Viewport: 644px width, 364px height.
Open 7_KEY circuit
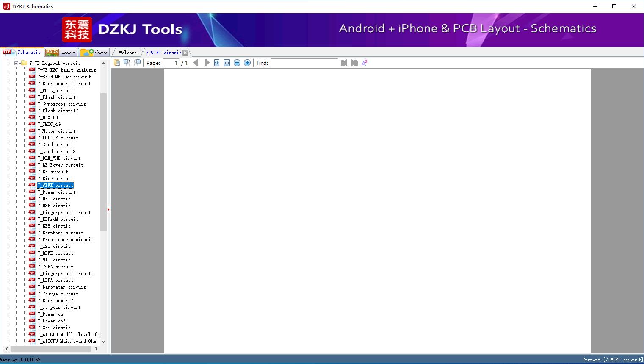[54, 226]
